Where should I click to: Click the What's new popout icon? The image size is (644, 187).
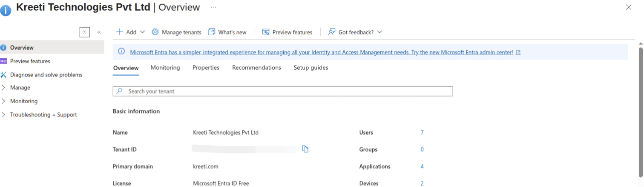point(211,32)
